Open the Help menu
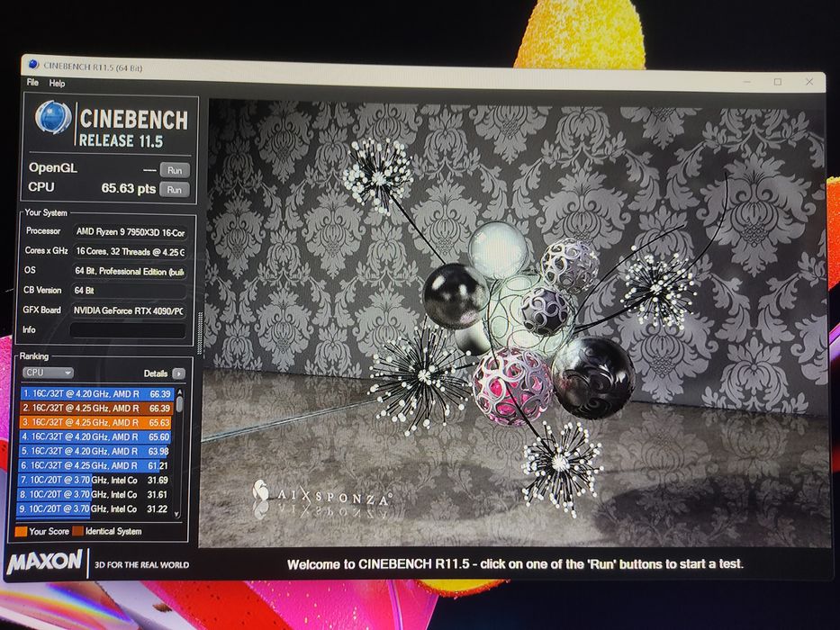This screenshot has height=630, width=840. click(57, 83)
